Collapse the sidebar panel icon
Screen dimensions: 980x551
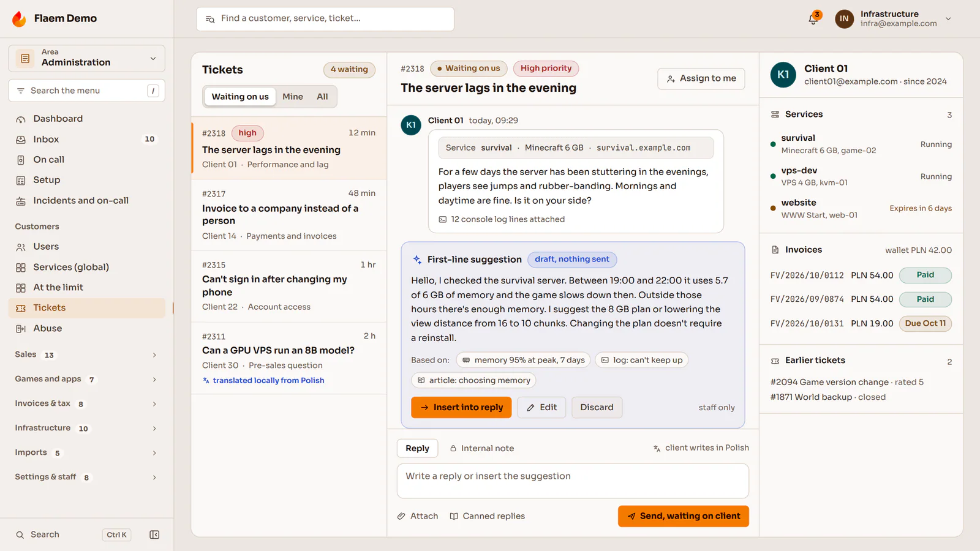tap(154, 534)
